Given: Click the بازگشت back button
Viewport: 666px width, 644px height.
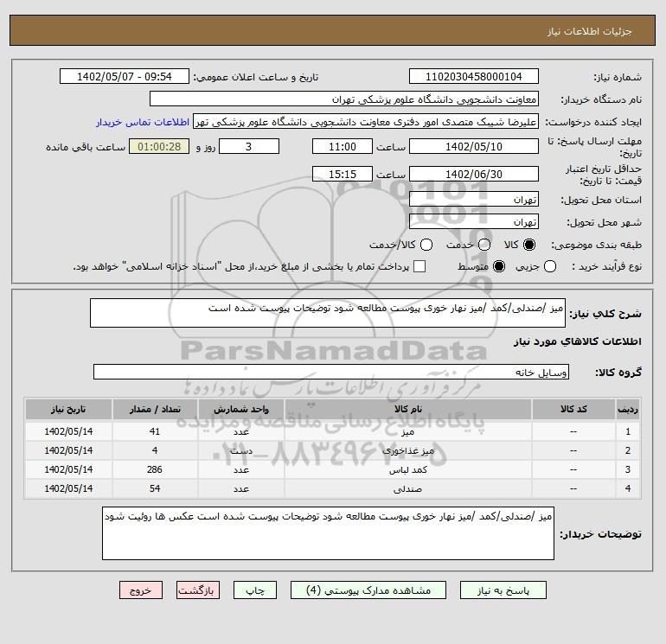Looking at the screenshot, I should (198, 590).
